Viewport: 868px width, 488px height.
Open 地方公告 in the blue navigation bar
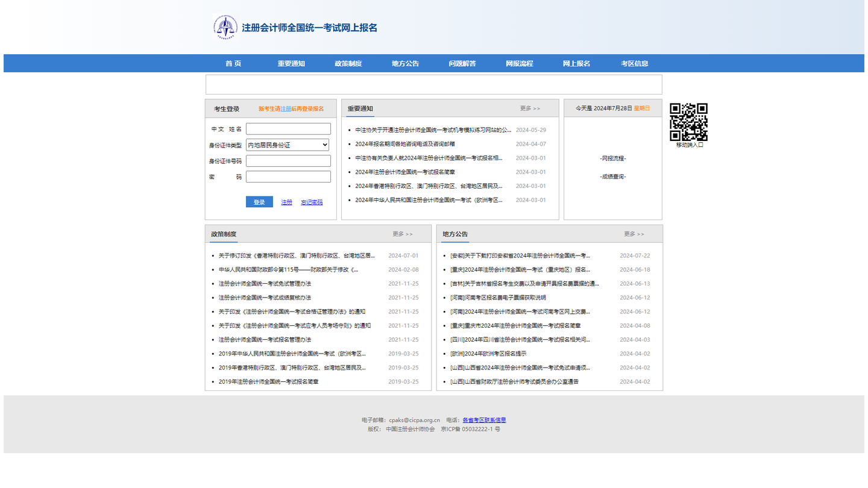coord(405,63)
